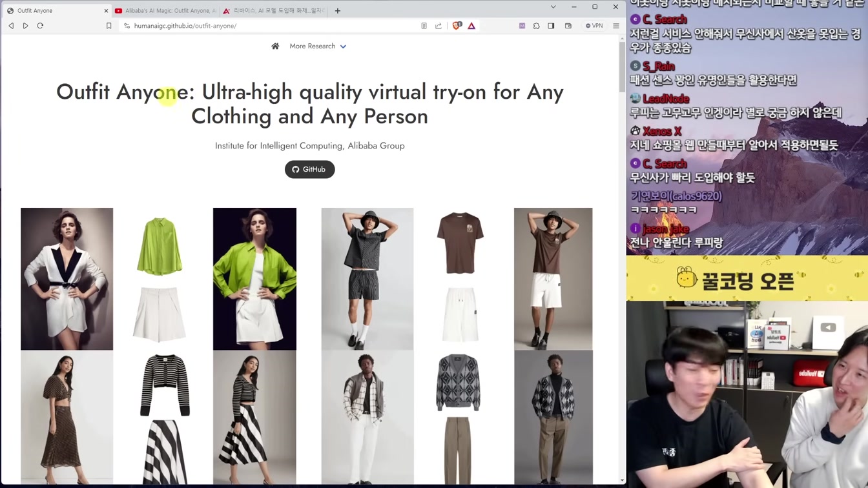Click chat username S_Rain
The image size is (868, 488).
tap(659, 66)
